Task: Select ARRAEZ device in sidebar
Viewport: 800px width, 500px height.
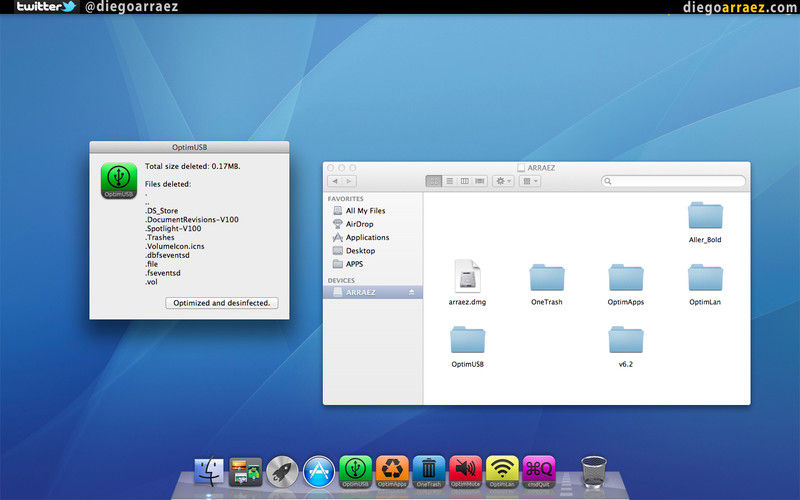Action: pyautogui.click(x=372, y=292)
